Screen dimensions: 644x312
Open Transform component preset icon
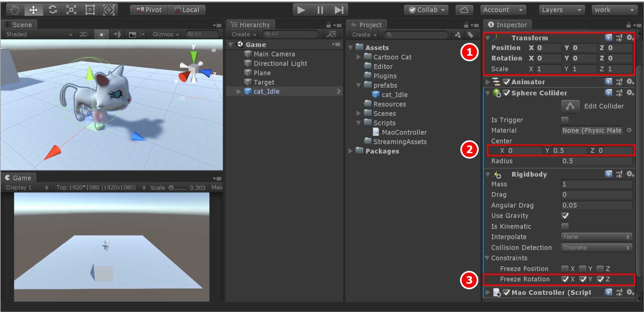(x=619, y=38)
